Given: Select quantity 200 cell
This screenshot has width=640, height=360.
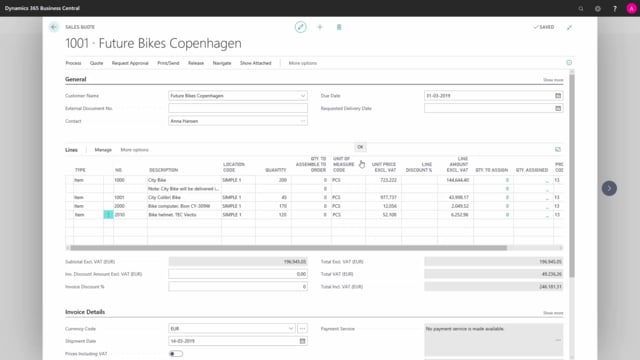Looking at the screenshot, I should tap(273, 180).
